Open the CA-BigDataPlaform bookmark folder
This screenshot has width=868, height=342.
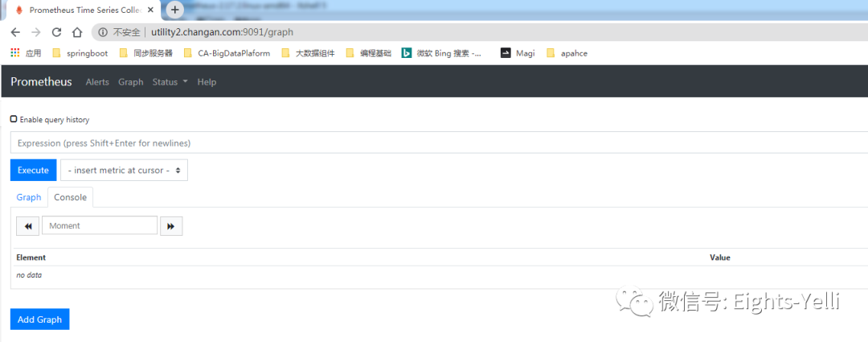click(x=227, y=53)
